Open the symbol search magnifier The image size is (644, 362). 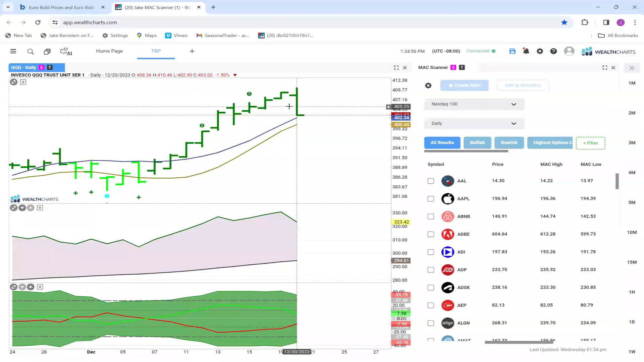click(31, 51)
